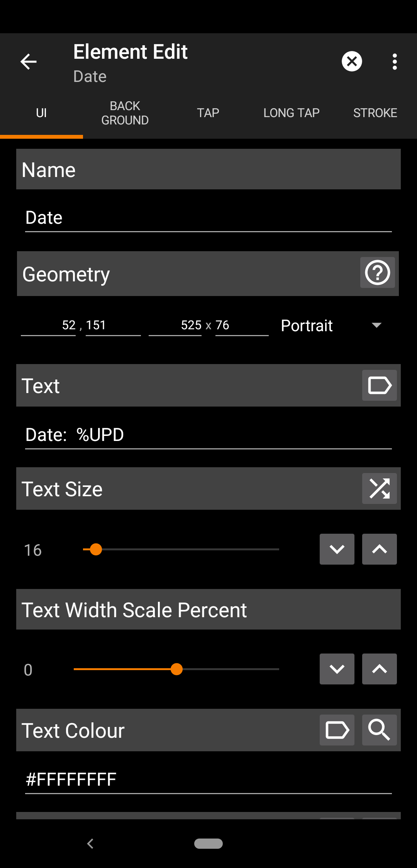Open the LONG TAP tab
Image resolution: width=417 pixels, height=868 pixels.
(291, 113)
